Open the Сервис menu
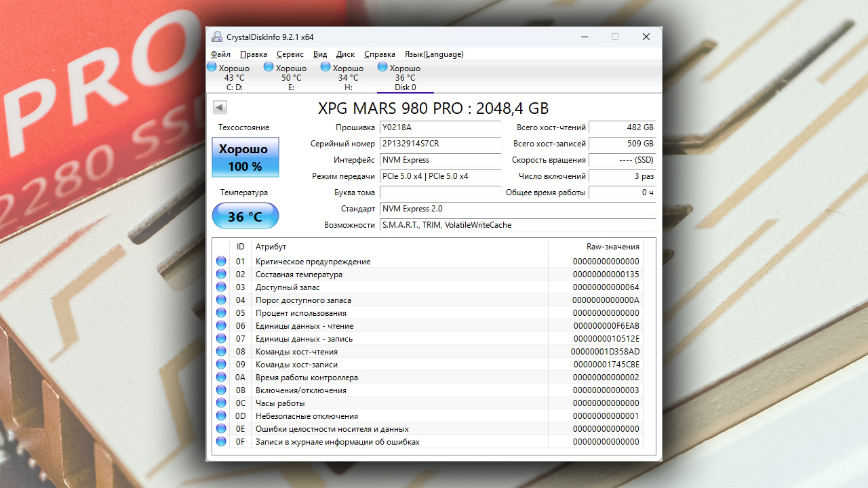 point(290,54)
